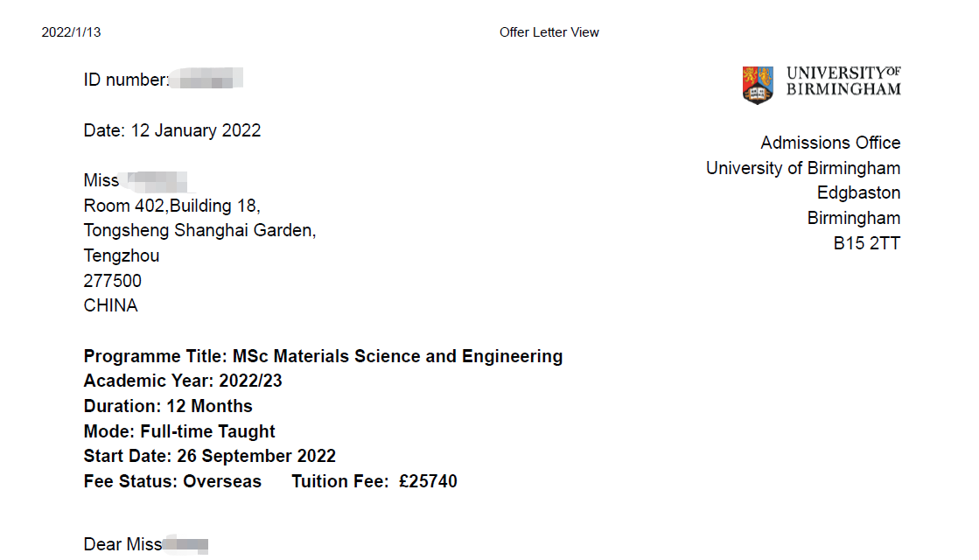Click the Admissions Office address line
979x560 pixels.
829,143
